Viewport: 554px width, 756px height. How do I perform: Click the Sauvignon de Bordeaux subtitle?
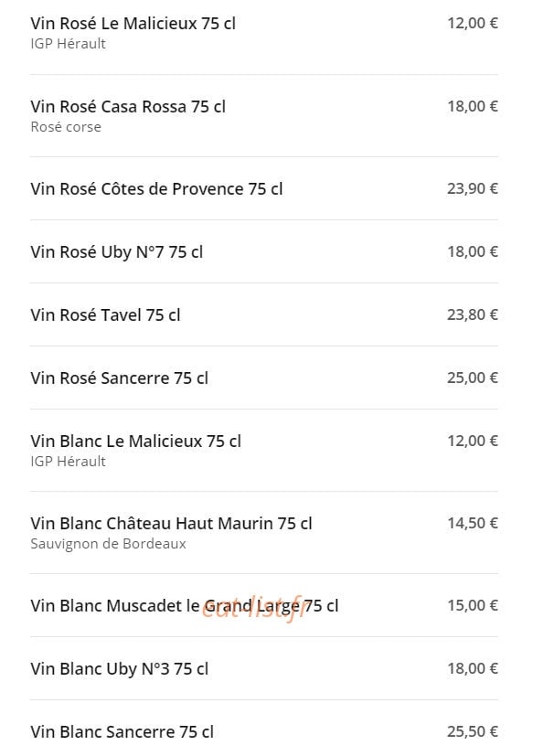(108, 544)
